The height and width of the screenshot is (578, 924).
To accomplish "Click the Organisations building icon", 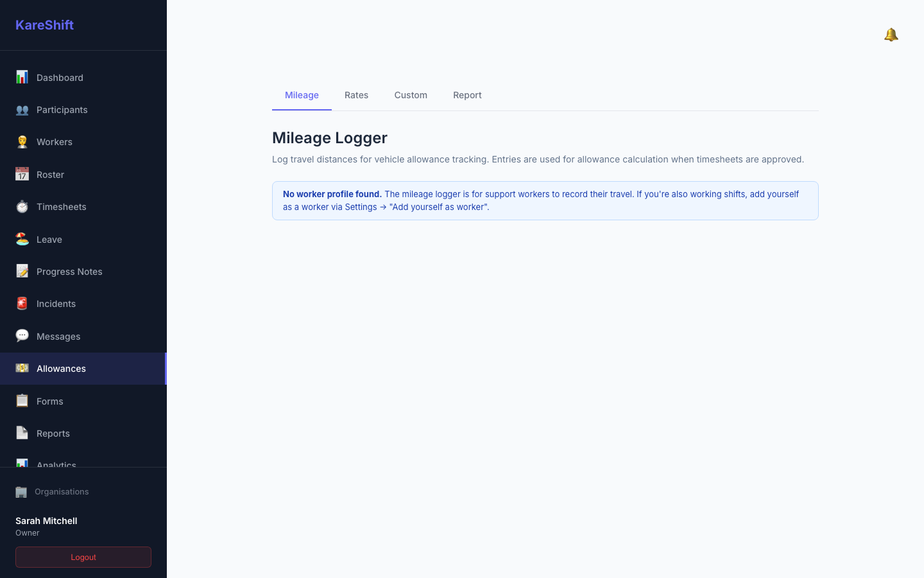I will coord(21,492).
